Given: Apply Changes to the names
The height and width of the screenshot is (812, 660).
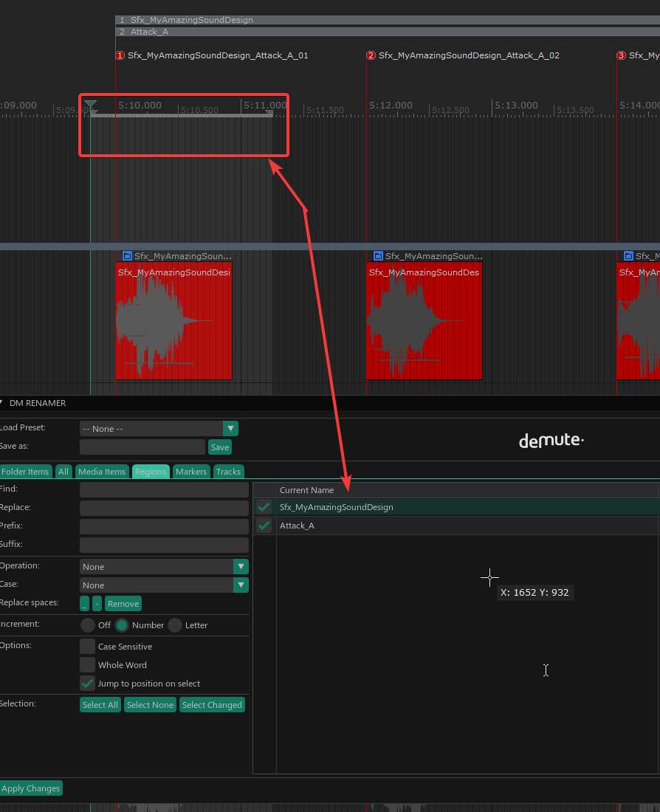Looking at the screenshot, I should (30, 788).
